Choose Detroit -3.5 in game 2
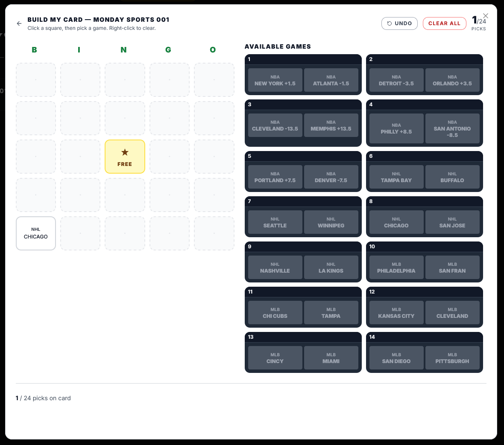Image resolution: width=504 pixels, height=445 pixels. click(x=396, y=80)
